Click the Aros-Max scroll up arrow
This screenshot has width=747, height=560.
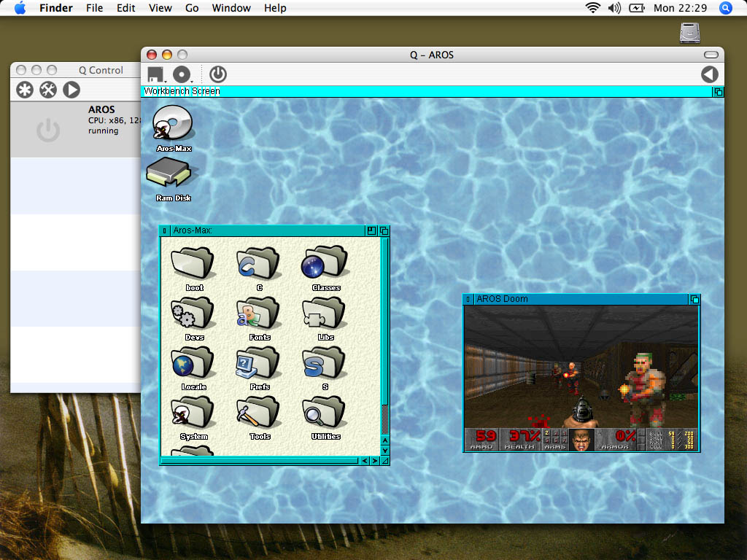pyautogui.click(x=385, y=440)
